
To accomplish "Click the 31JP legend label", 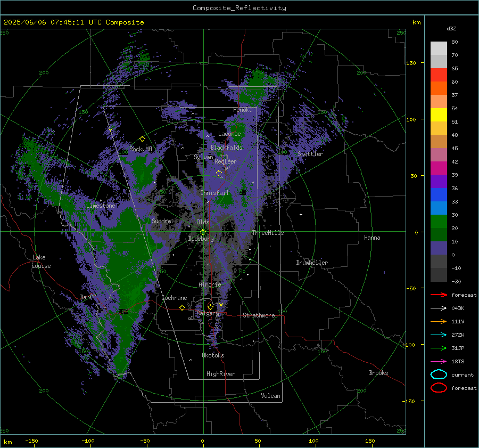I will click(458, 348).
